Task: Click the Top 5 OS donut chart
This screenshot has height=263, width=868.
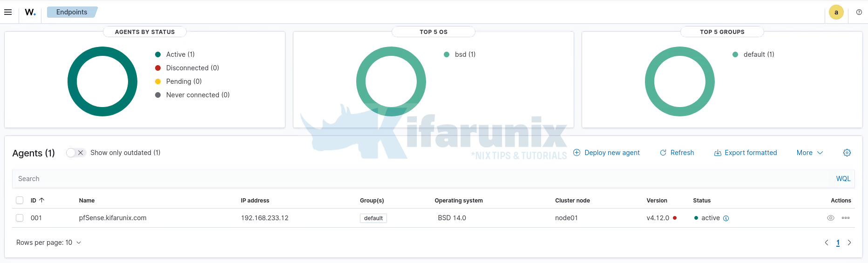Action: coord(391,81)
